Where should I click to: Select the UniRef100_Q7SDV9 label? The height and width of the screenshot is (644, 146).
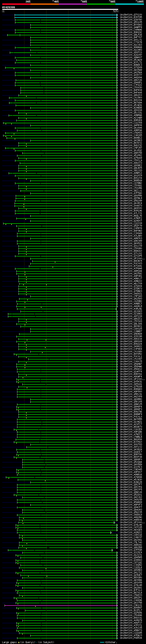pyautogui.click(x=131, y=67)
